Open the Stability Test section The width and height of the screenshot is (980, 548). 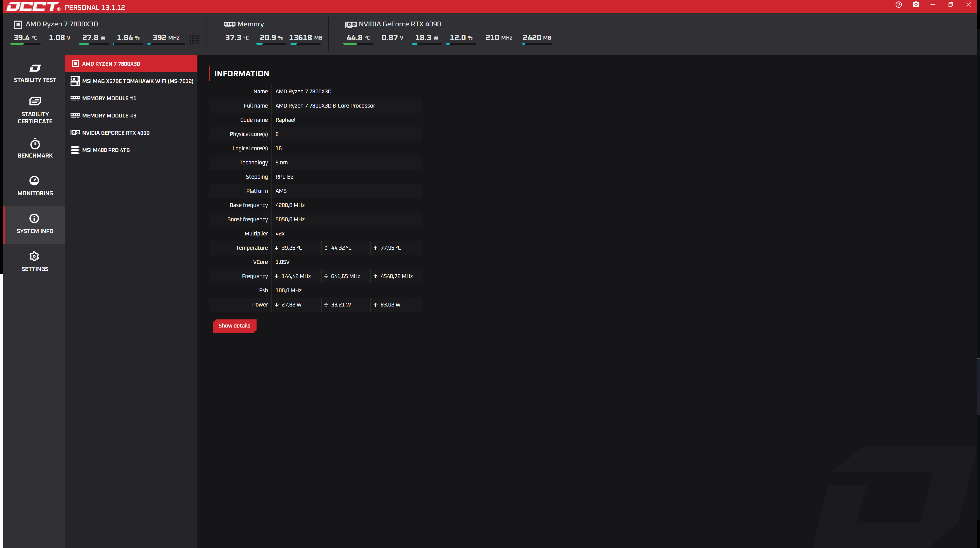click(x=35, y=74)
